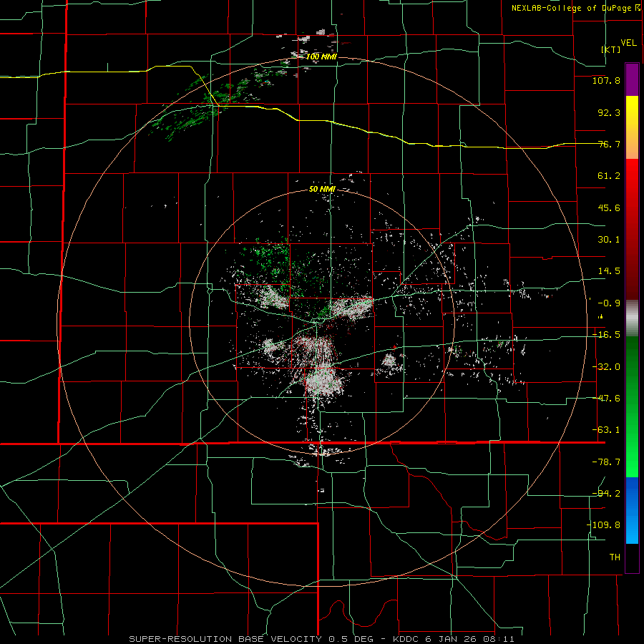The height and width of the screenshot is (644, 644).
Task: Click the -109.8 velocity scale label
Action: [603, 525]
